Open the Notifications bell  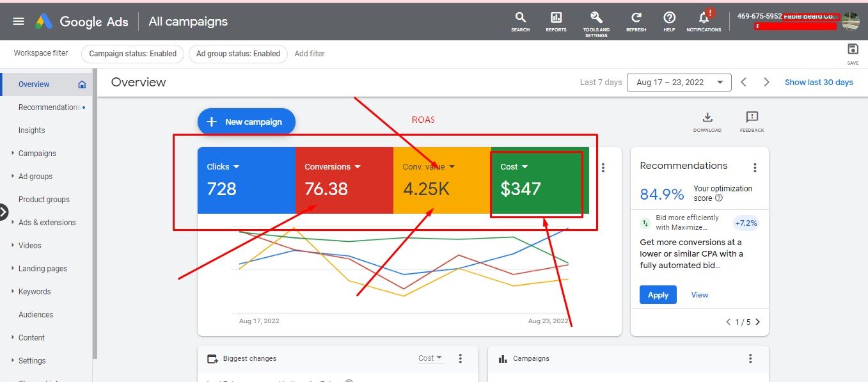tap(704, 18)
